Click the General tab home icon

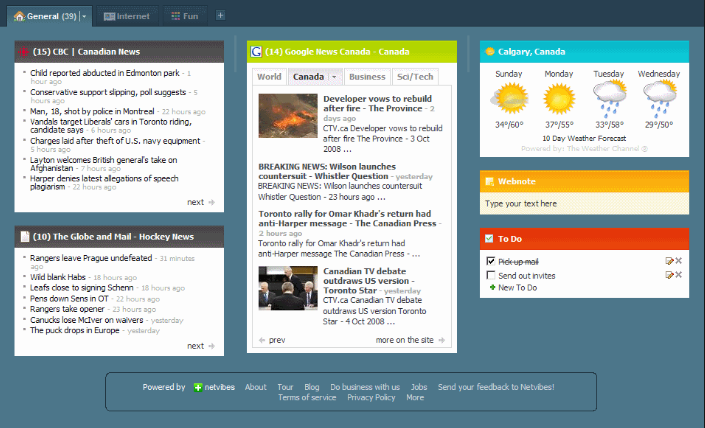(19, 16)
